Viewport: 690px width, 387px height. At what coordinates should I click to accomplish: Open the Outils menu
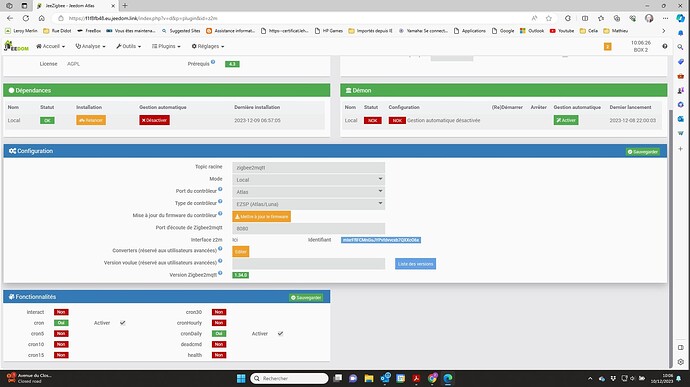coord(128,46)
